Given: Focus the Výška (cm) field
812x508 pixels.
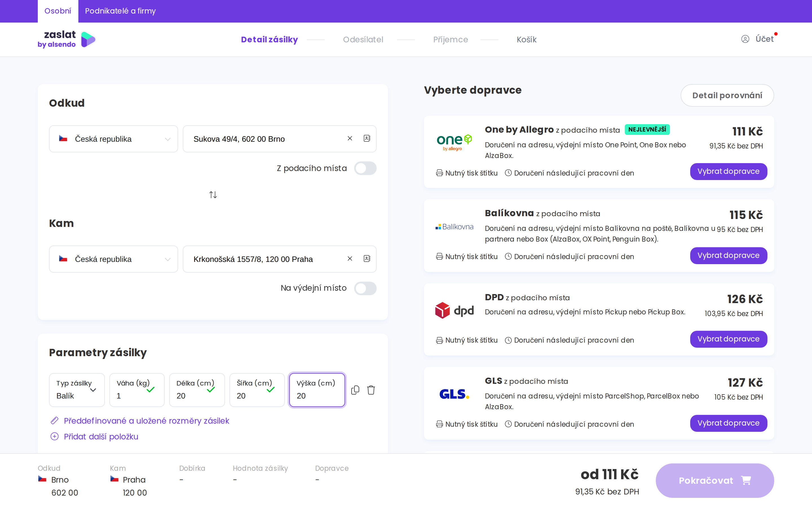Looking at the screenshot, I should [x=317, y=390].
